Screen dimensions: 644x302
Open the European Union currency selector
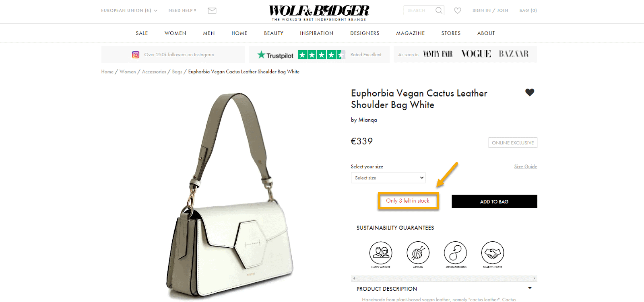click(129, 10)
